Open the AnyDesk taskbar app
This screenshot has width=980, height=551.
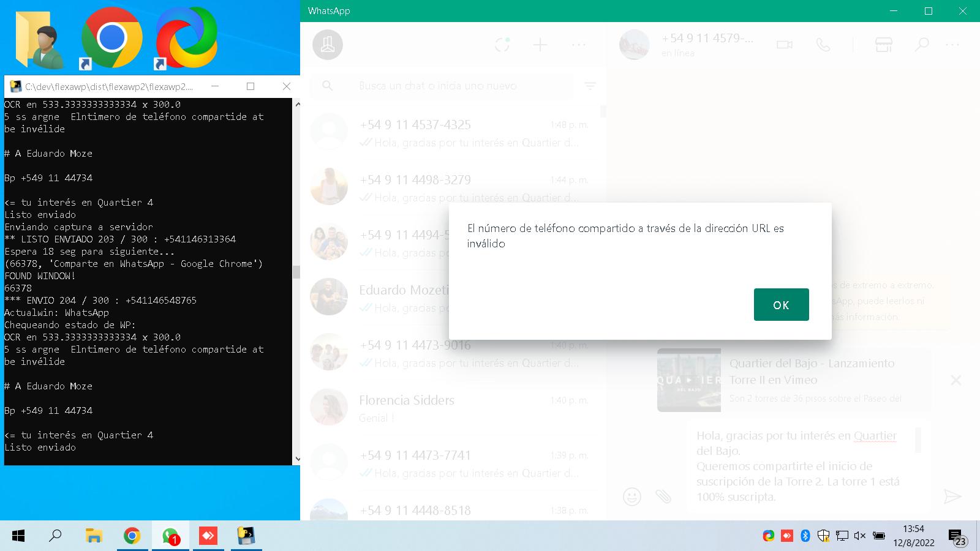tap(208, 536)
